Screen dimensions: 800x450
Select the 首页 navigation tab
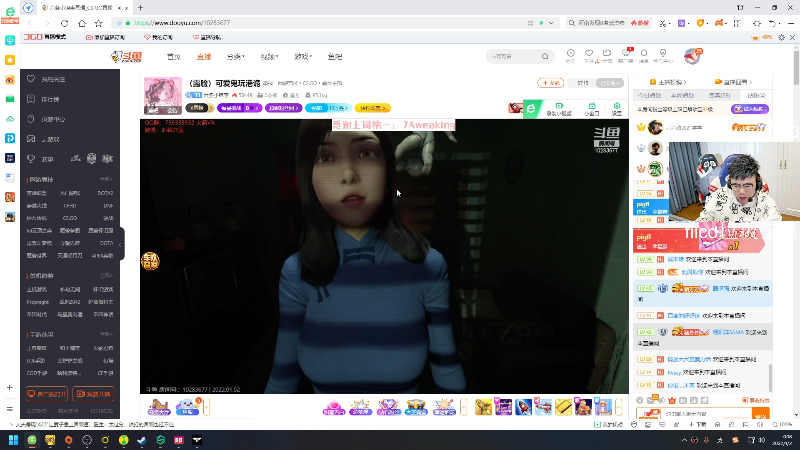coord(173,57)
